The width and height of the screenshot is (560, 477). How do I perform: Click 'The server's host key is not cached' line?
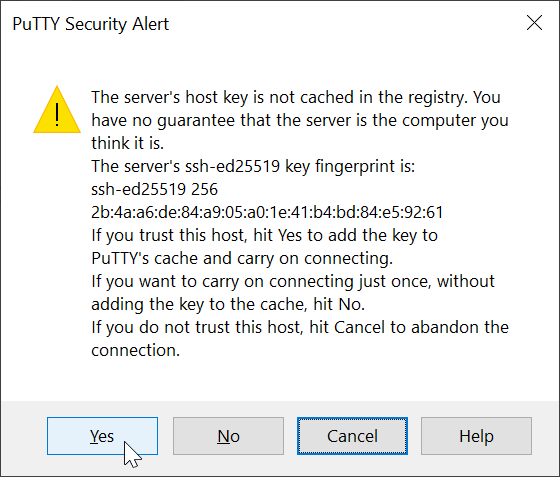coord(296,97)
